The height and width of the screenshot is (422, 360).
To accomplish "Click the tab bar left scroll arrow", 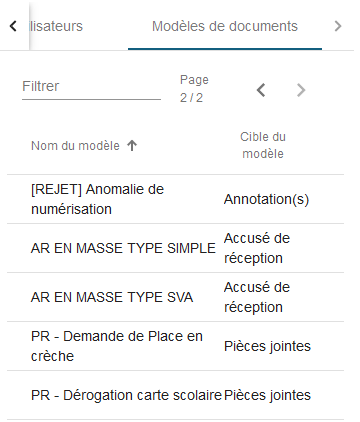I will (x=13, y=26).
